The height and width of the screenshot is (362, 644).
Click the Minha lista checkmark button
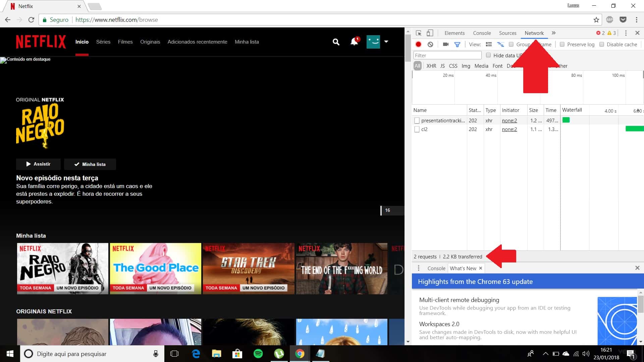[x=90, y=164]
